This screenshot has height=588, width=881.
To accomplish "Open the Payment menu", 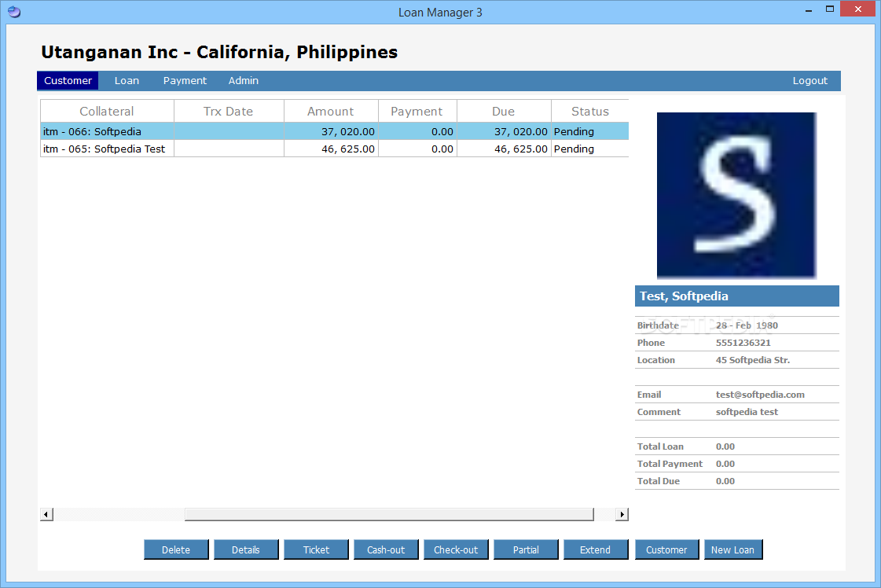I will click(x=185, y=80).
